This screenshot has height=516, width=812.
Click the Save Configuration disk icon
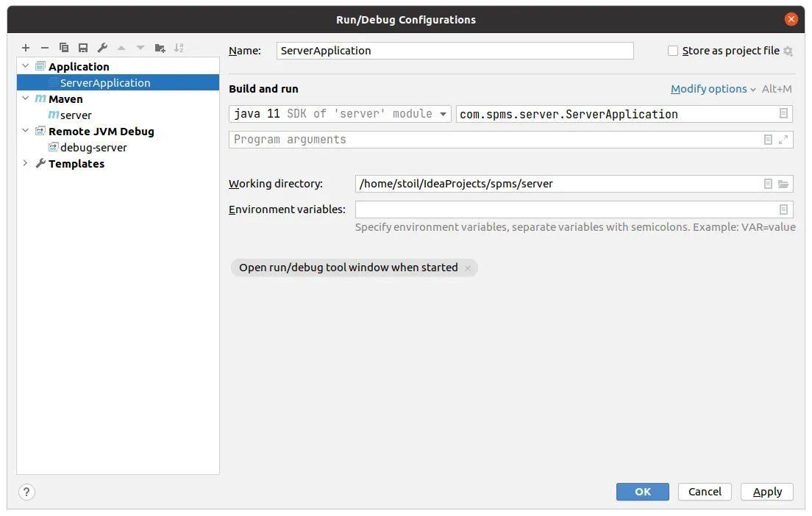[x=83, y=48]
